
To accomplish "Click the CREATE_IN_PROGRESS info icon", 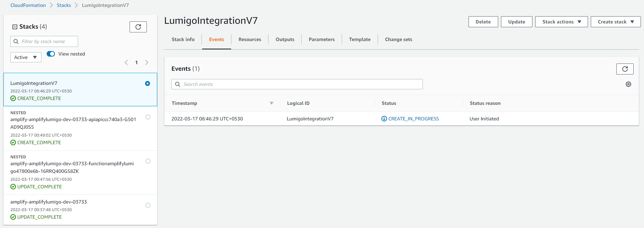I will click(384, 119).
